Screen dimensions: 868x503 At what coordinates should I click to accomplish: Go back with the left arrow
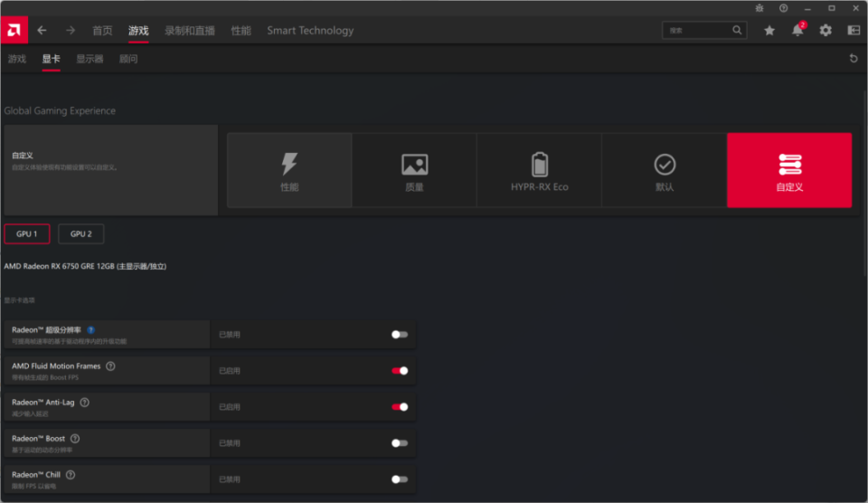pos(42,31)
